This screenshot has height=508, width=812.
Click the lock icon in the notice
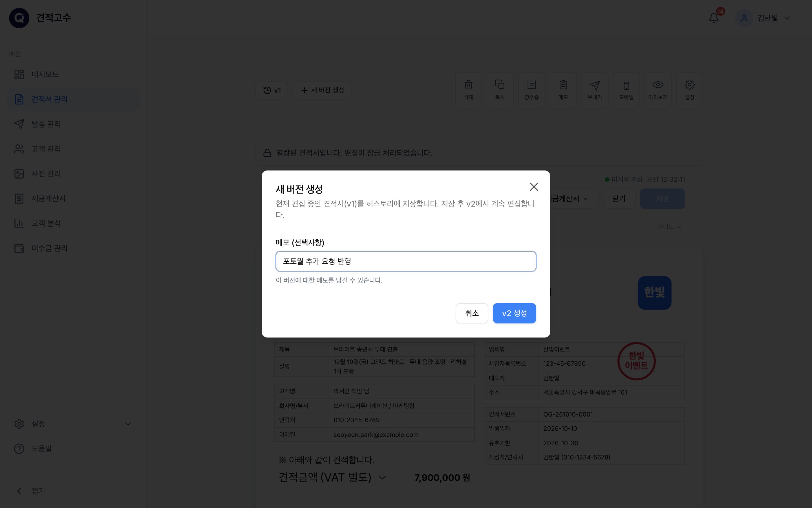[x=267, y=153]
